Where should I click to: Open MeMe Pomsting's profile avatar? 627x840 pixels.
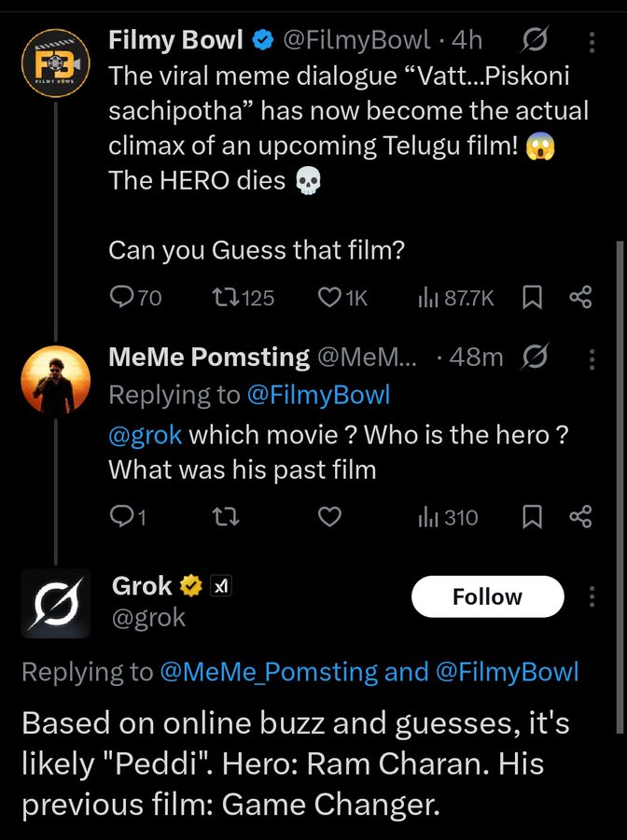pyautogui.click(x=55, y=379)
